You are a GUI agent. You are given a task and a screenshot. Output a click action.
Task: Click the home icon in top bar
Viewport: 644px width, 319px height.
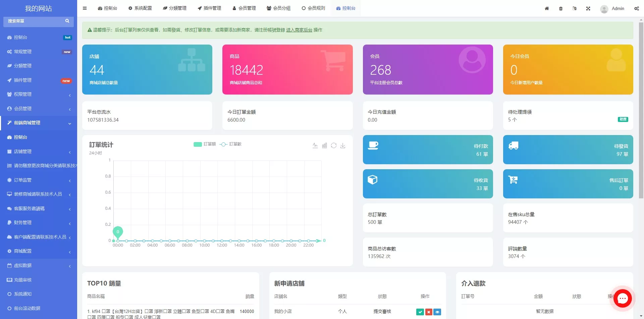[547, 8]
